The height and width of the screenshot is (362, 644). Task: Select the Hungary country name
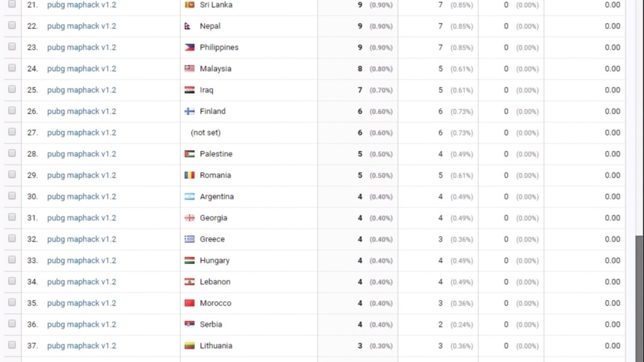tap(214, 261)
